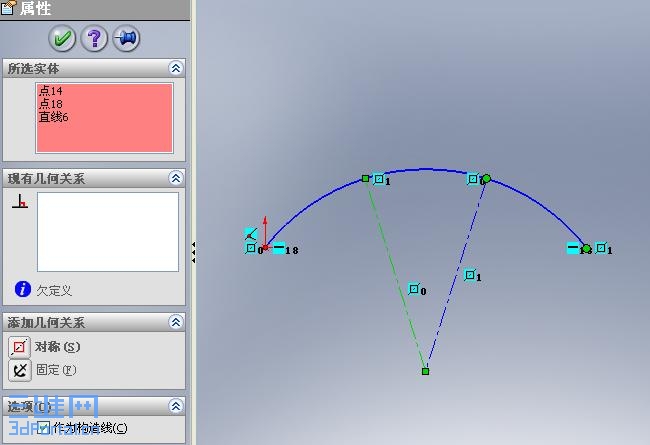The height and width of the screenshot is (445, 650).
Task: Pin the property panel with pushpin icon
Action: 126,39
